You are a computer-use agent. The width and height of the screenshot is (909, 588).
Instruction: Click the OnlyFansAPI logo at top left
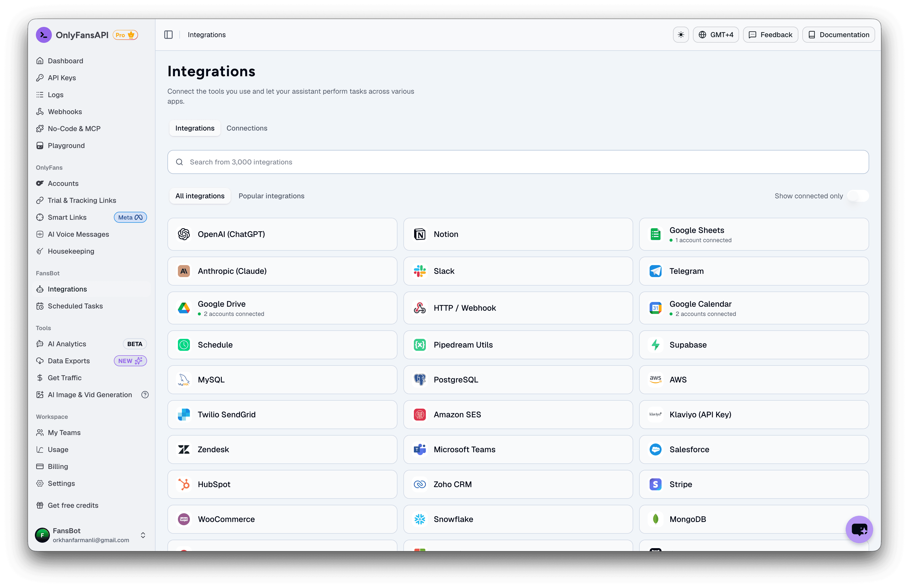(44, 35)
